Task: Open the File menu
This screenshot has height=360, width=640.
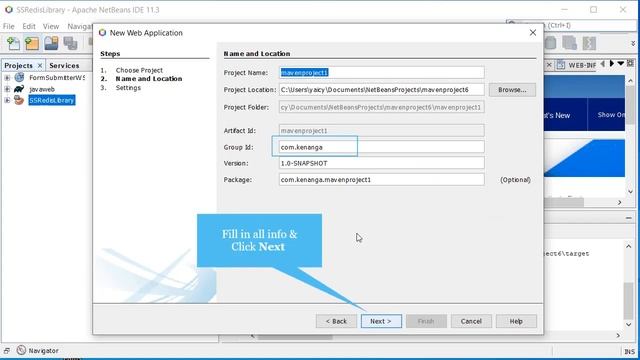Action: [x=9, y=26]
